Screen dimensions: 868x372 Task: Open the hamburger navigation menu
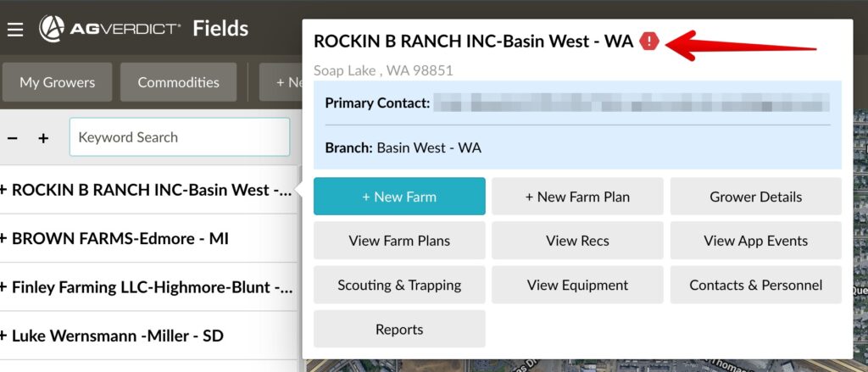(15, 30)
